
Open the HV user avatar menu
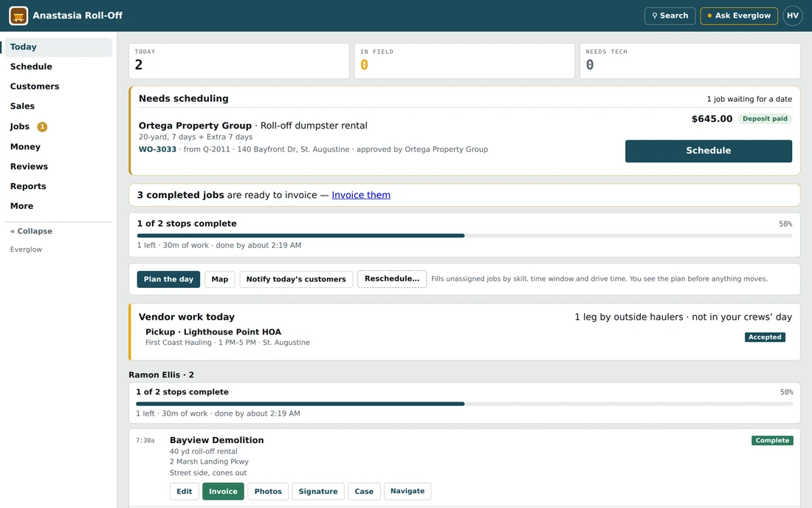pyautogui.click(x=792, y=16)
